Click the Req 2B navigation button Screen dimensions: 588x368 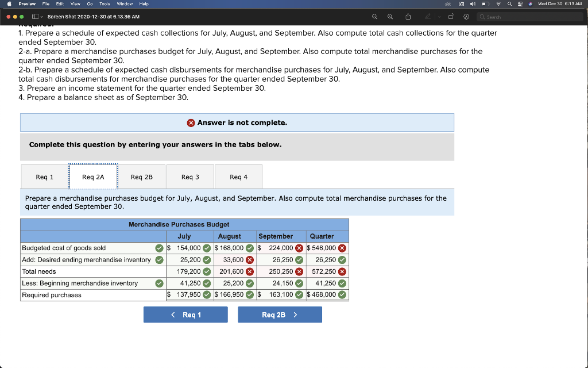(280, 315)
